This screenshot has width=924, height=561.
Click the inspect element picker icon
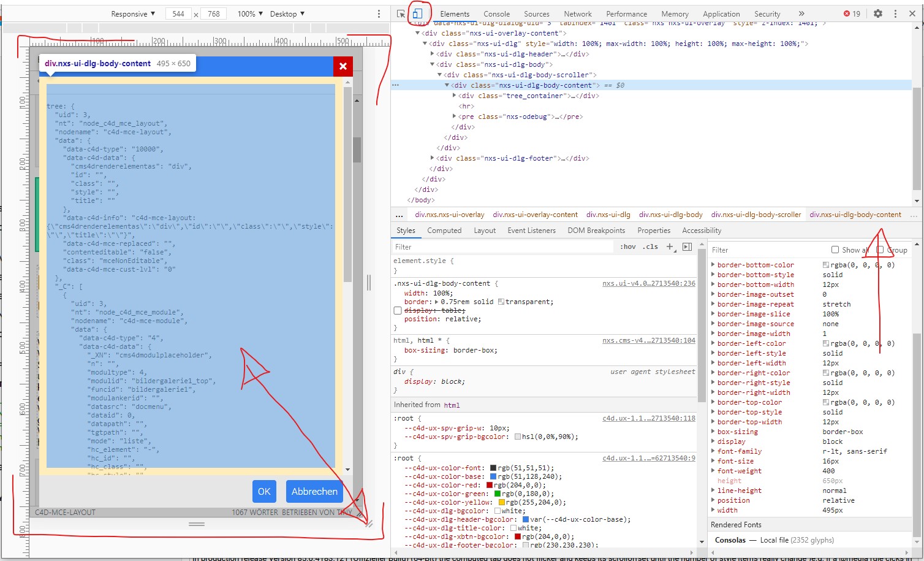401,13
